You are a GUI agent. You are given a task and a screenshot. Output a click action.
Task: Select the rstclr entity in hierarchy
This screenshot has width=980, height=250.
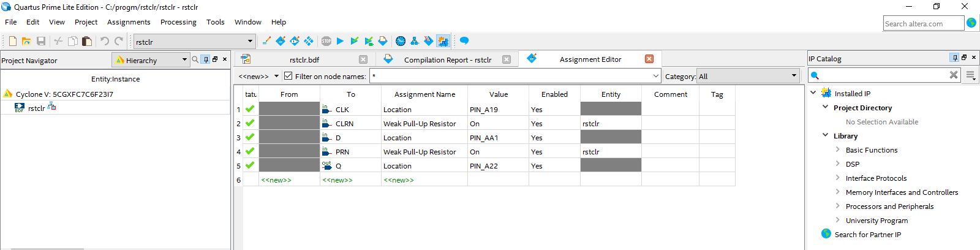[36, 108]
